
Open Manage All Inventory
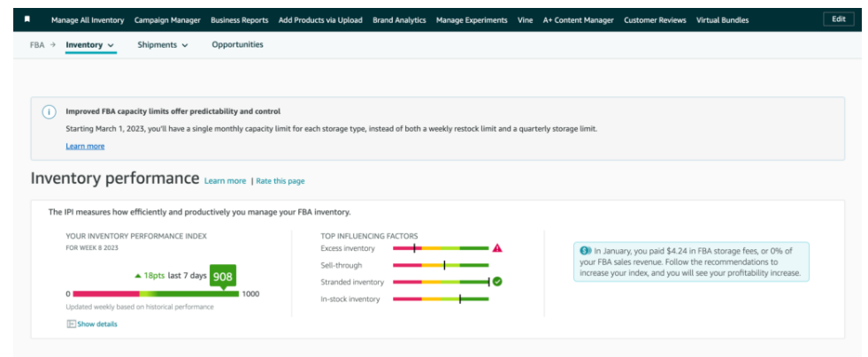pyautogui.click(x=88, y=20)
